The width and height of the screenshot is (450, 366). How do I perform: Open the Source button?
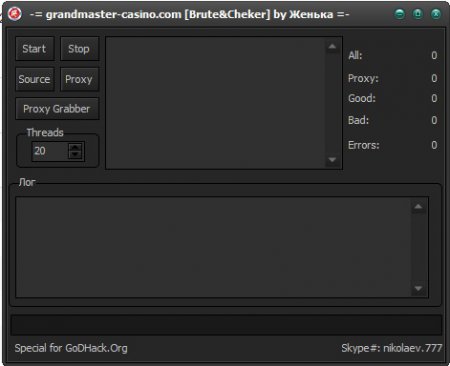click(x=35, y=79)
